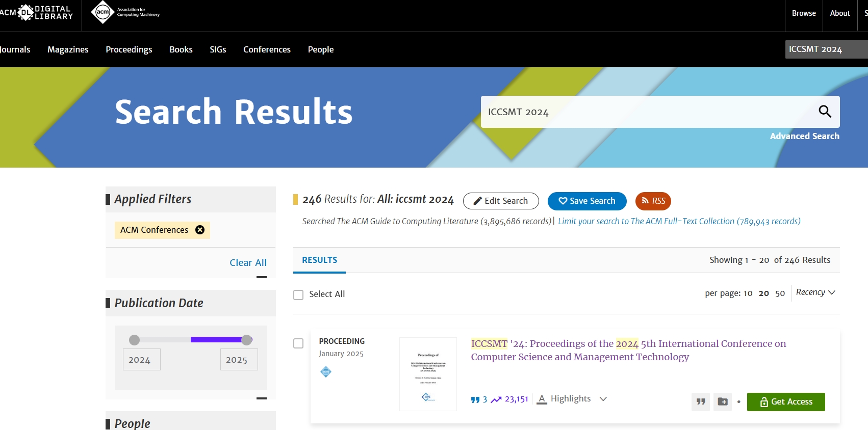Viewport: 868px width, 430px height.
Task: Open the ICCSMT '24 proceedings title link
Action: pos(628,350)
